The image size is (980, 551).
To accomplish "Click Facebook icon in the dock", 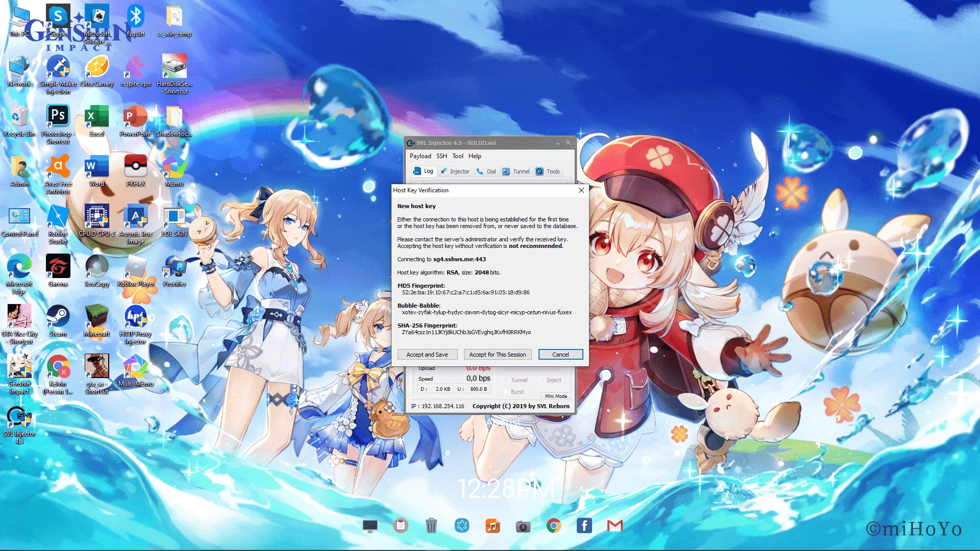I will pos(584,525).
